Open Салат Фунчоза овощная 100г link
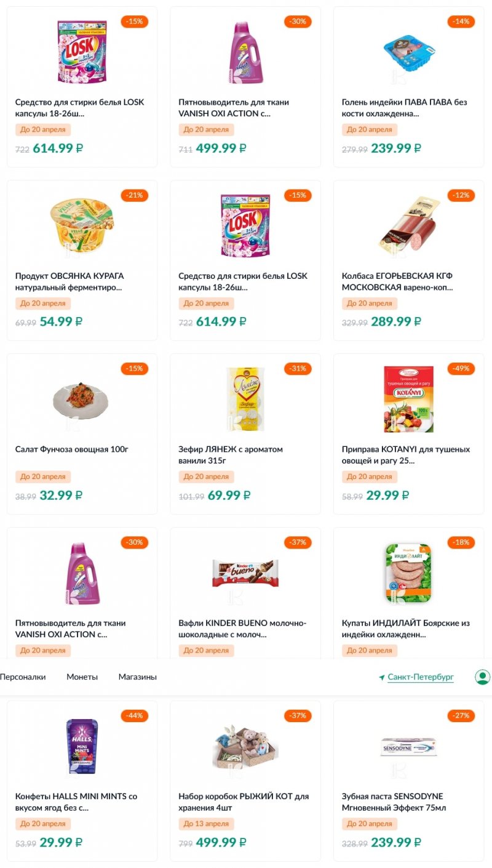The height and width of the screenshot is (868, 492). click(71, 449)
